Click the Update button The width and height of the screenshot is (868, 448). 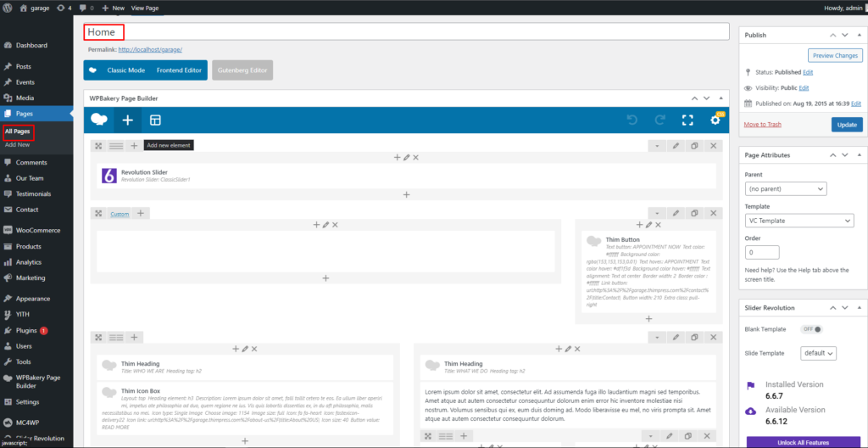coord(847,125)
